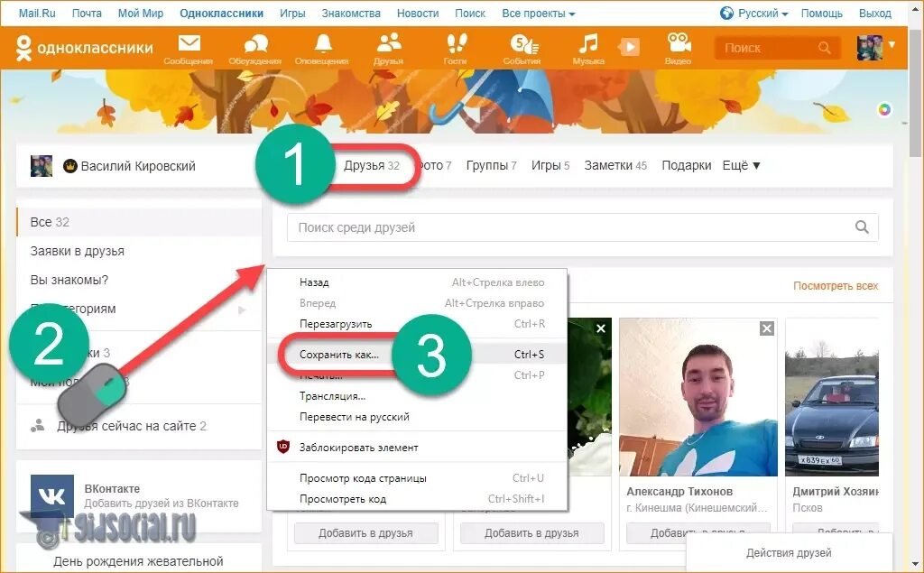Image resolution: width=924 pixels, height=573 pixels.
Task: Expand the arrow next to header avatar
Action: [x=892, y=44]
